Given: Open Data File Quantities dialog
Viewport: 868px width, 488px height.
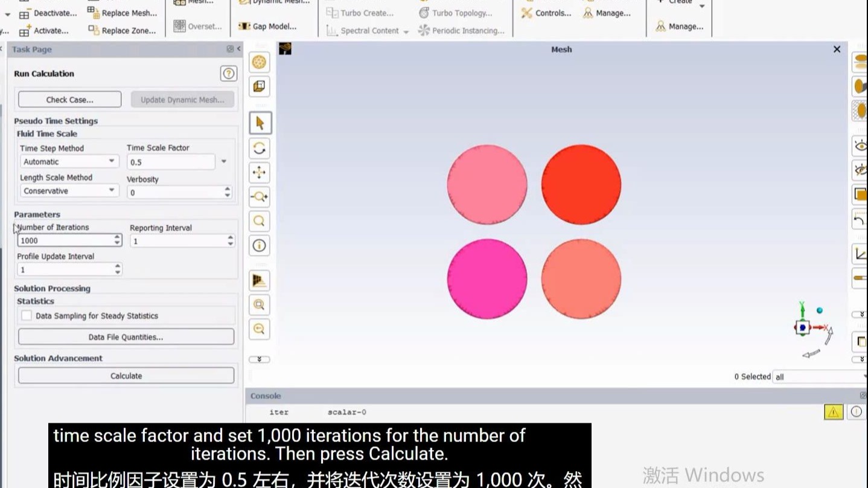Looking at the screenshot, I should coord(126,337).
